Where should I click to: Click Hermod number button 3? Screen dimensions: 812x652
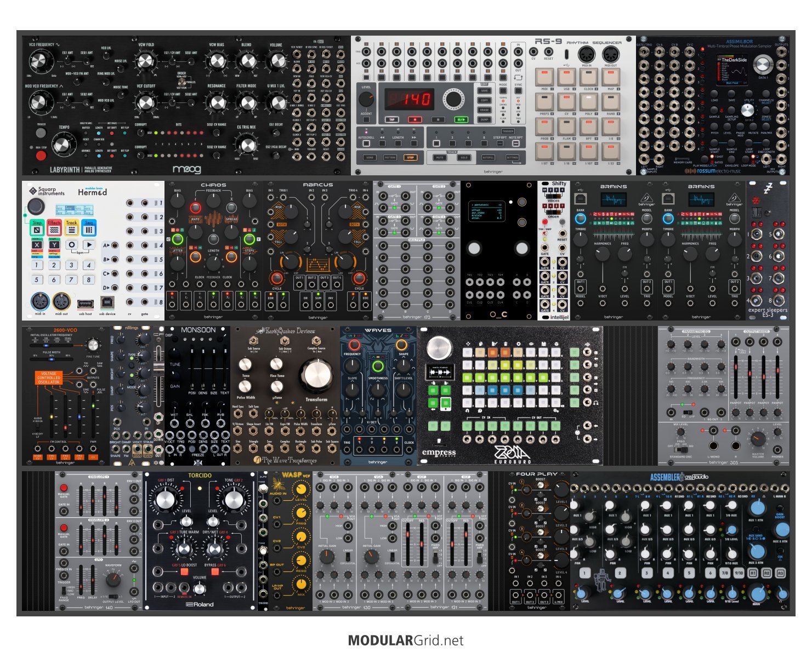(x=71, y=265)
